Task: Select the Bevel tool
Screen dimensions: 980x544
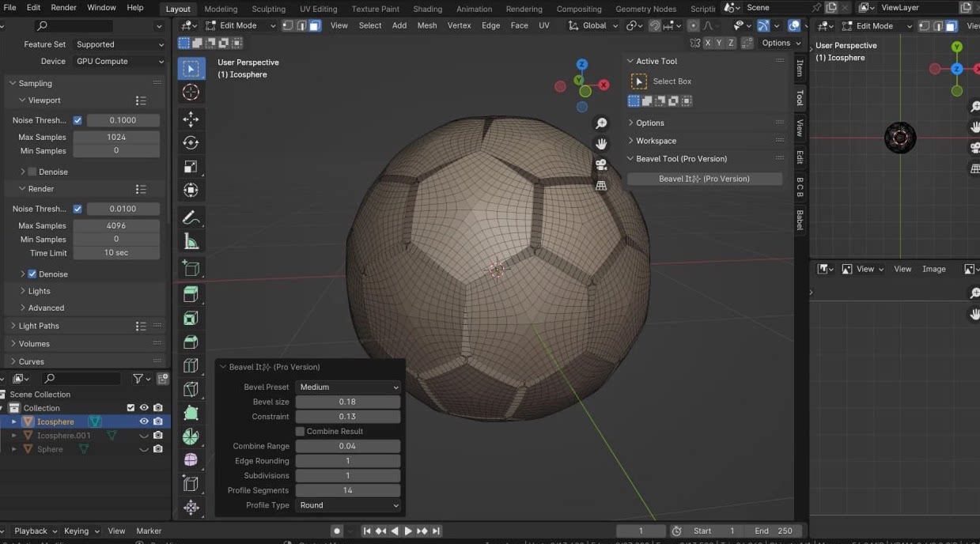Action: click(x=191, y=342)
